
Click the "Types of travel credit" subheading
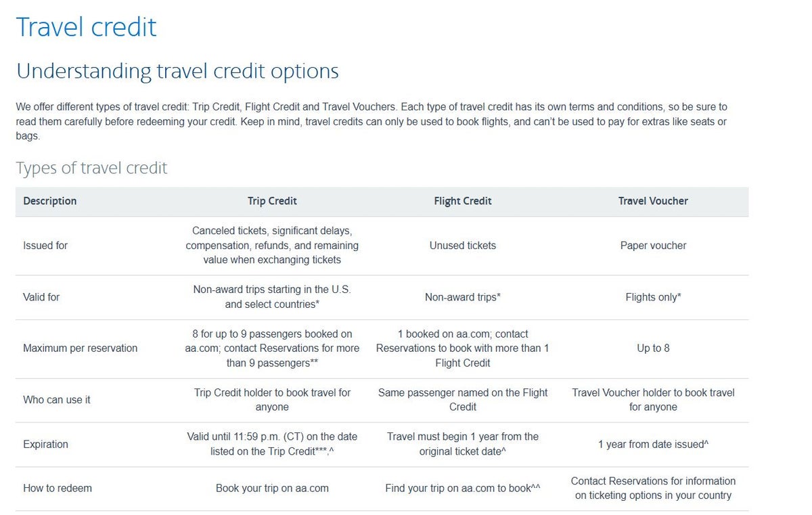[x=91, y=168]
